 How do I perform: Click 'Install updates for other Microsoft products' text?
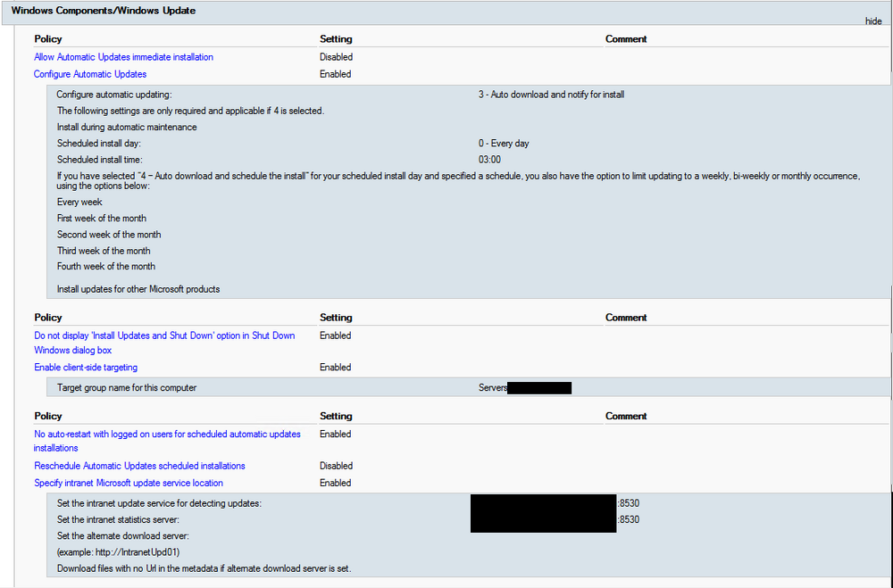pos(138,289)
